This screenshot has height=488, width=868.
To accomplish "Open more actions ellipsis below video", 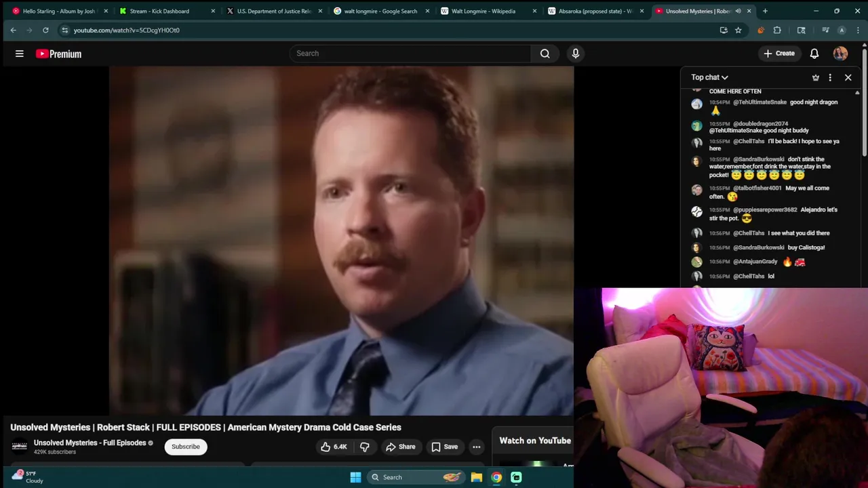I will [477, 447].
